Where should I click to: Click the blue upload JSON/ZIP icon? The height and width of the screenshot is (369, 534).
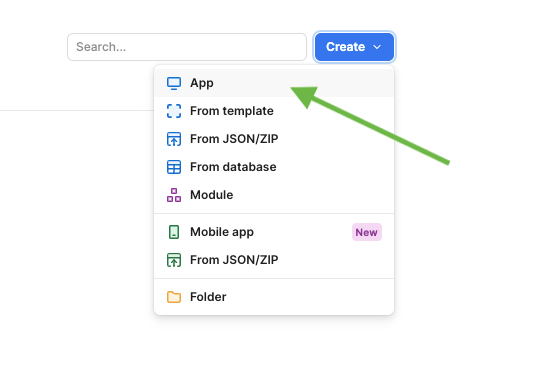174,139
